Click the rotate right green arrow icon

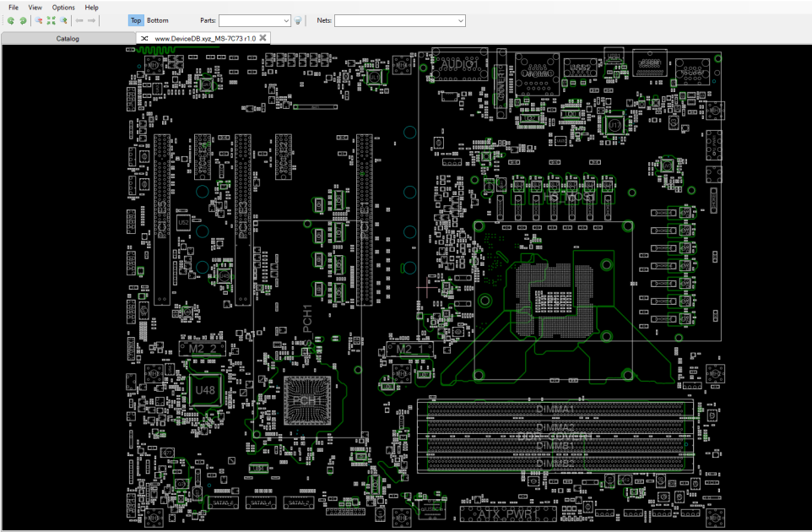coord(23,21)
